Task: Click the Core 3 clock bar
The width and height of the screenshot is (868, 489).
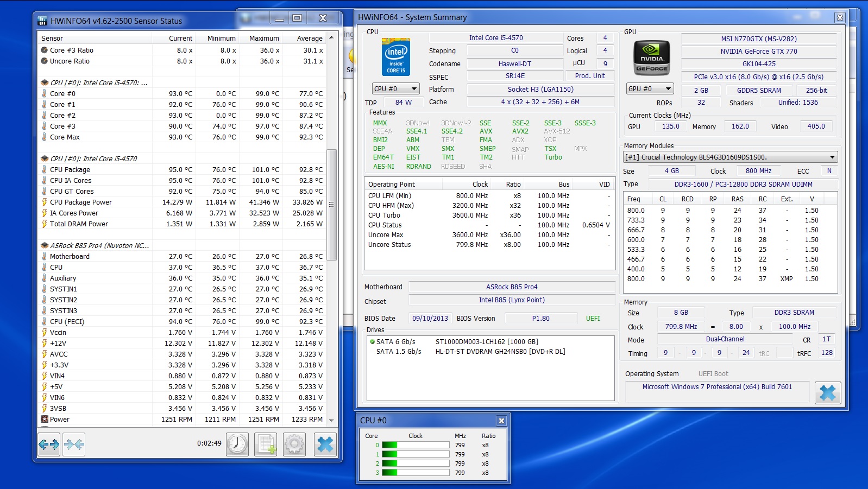Action: [416, 473]
